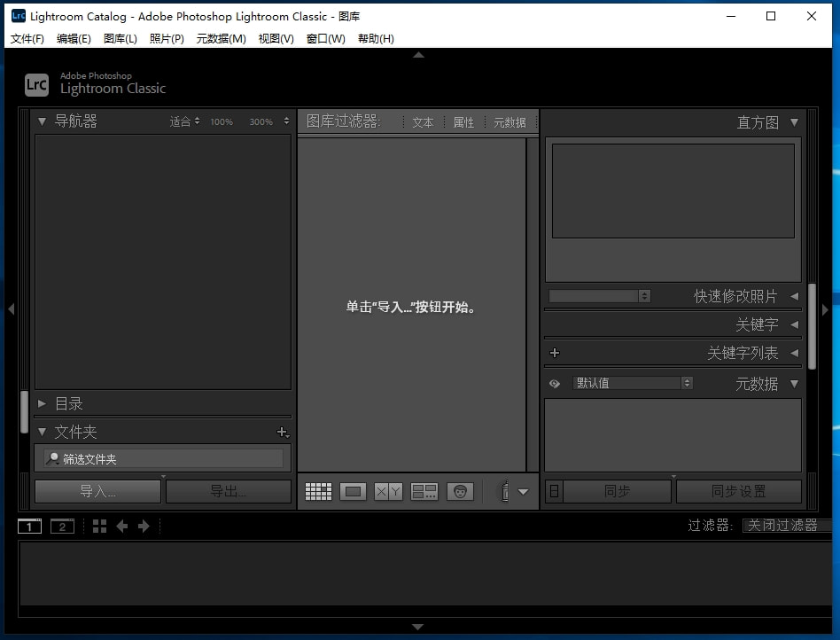Click main window display button 1

click(29, 527)
